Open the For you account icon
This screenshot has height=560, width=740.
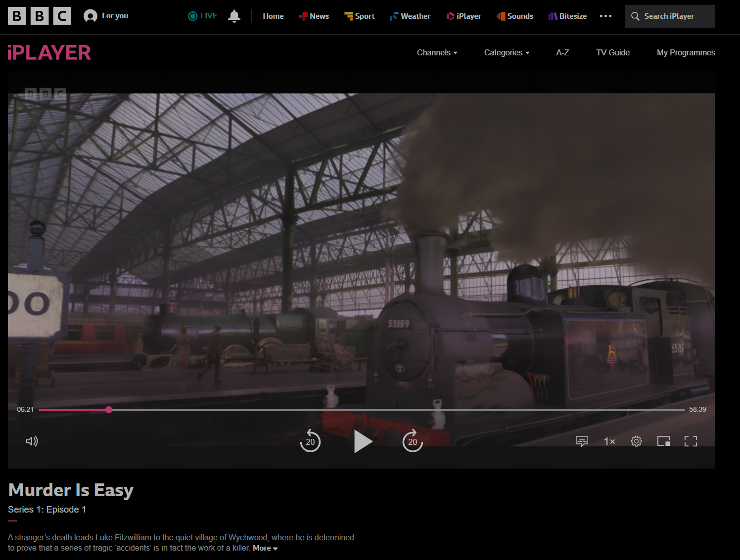90,16
